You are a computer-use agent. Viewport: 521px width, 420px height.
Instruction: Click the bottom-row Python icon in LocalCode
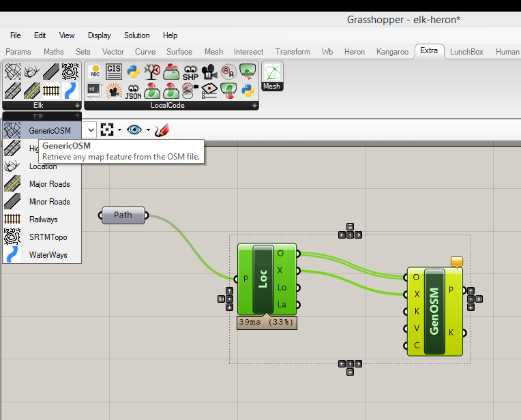(x=248, y=91)
